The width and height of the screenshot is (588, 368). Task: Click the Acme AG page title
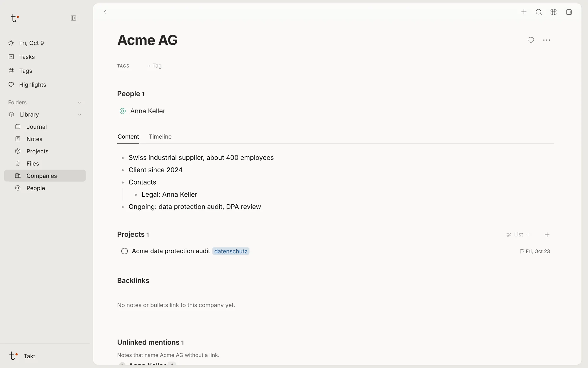click(147, 40)
